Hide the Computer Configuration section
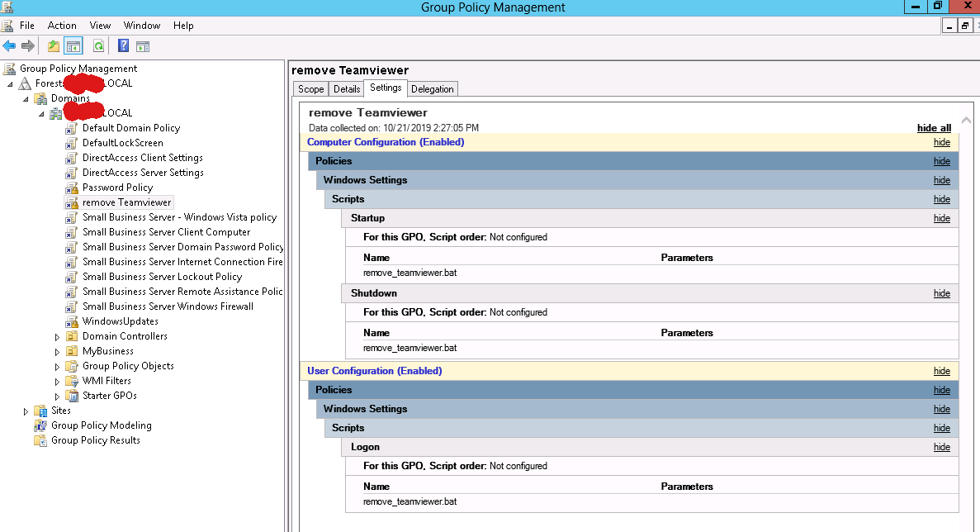This screenshot has height=532, width=980. 942,143
